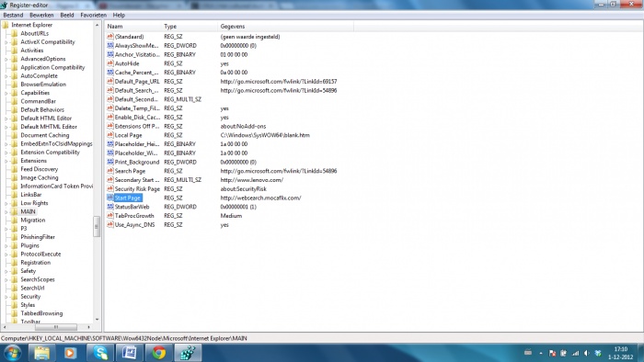Screen dimensions: 644x362
Task: Select the Secondary Start Pages value name
Action: point(137,179)
